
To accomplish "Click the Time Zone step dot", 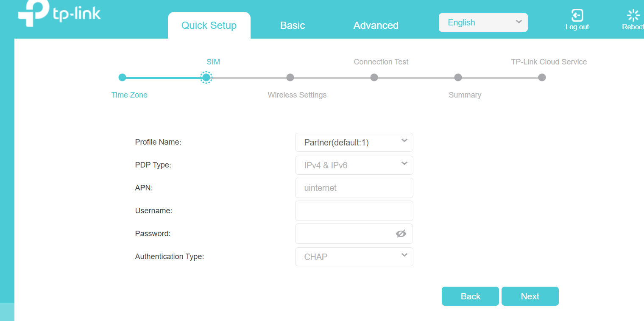I will [x=122, y=78].
